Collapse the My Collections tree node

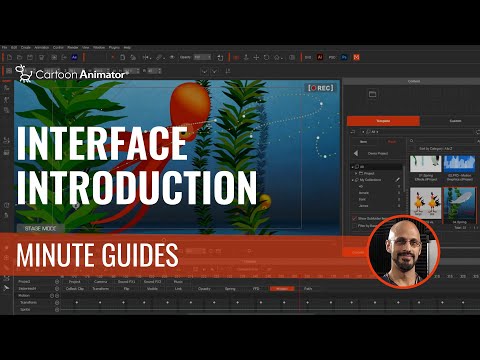(x=353, y=180)
